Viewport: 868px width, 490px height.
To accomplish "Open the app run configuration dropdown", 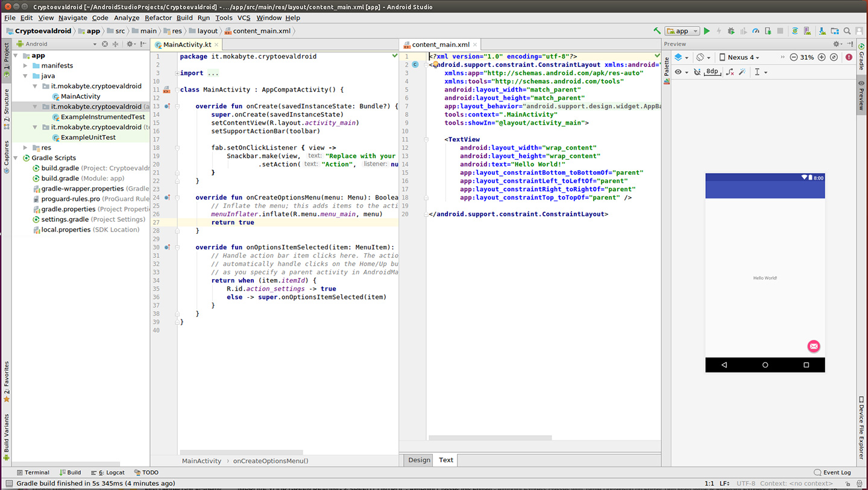I will [x=682, y=31].
